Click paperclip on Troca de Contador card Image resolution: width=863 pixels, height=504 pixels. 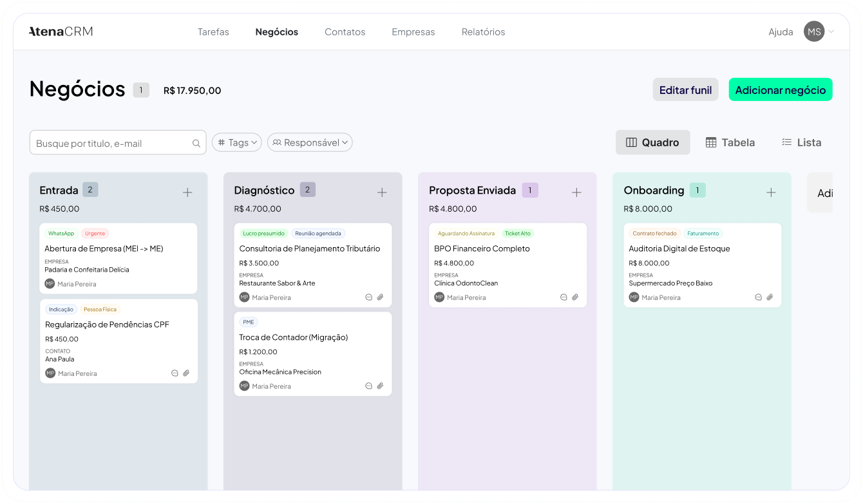380,386
